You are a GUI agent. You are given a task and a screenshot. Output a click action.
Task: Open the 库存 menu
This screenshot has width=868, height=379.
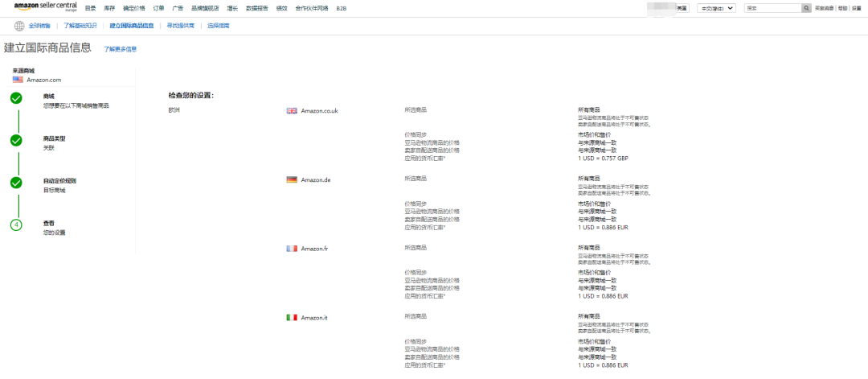[109, 8]
